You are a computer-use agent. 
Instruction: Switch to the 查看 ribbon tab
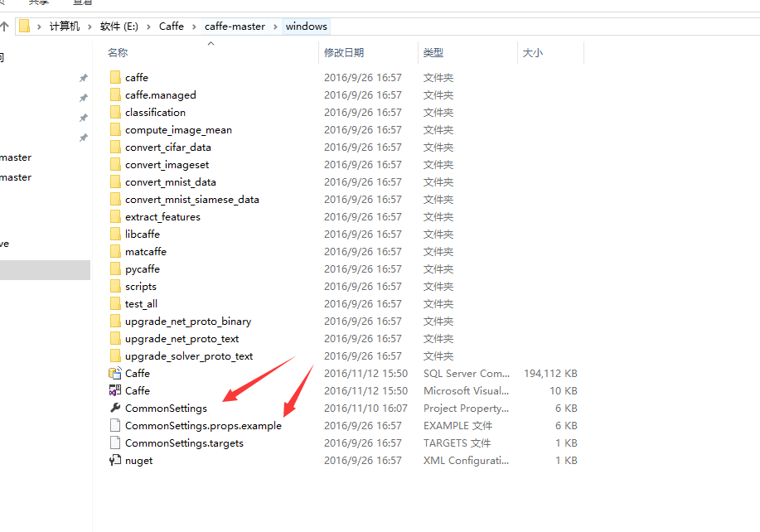click(83, 3)
